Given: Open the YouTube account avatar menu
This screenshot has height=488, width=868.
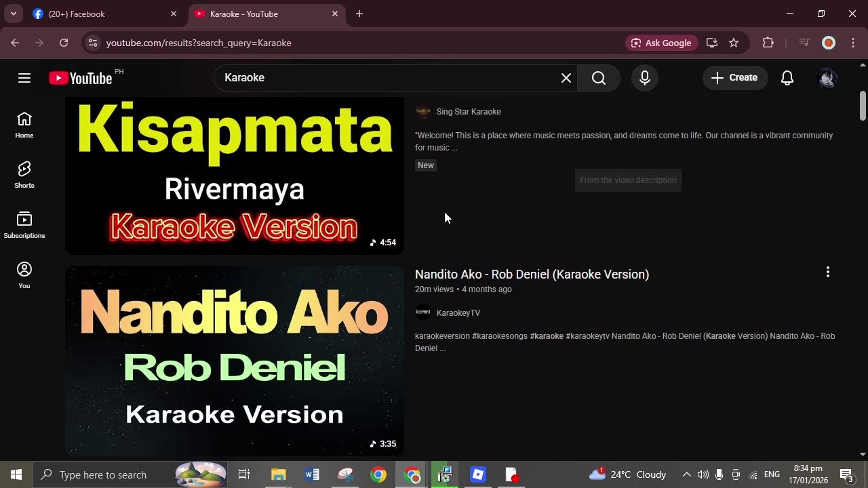Looking at the screenshot, I should (x=827, y=78).
